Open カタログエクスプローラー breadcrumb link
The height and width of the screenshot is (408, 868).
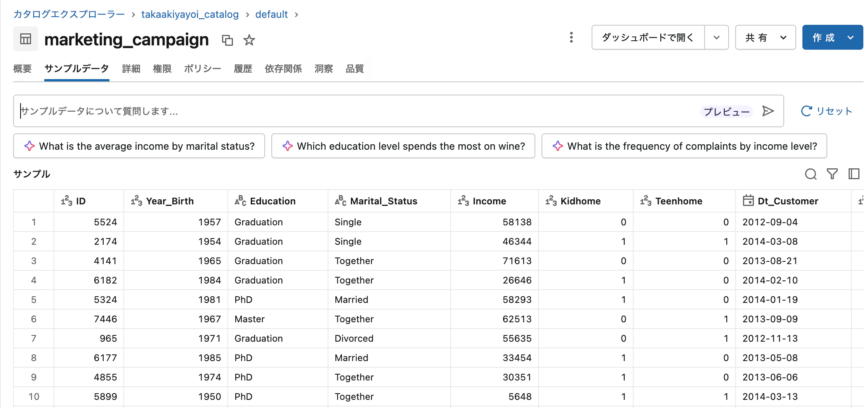pos(69,14)
